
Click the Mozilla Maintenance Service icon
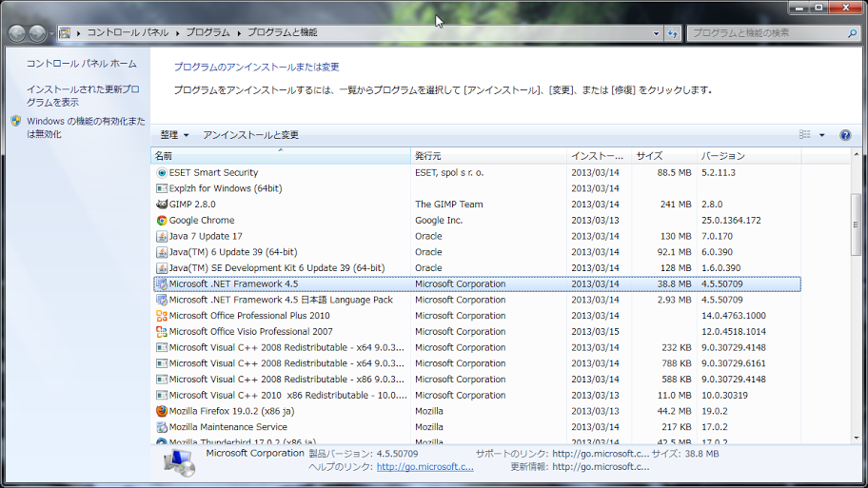click(x=162, y=427)
